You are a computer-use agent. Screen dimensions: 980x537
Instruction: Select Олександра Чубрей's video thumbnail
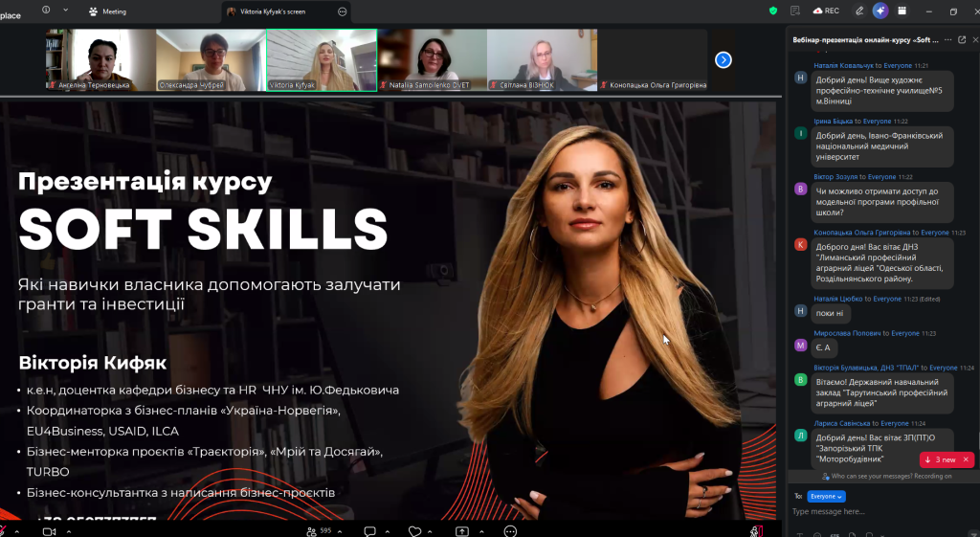(x=211, y=59)
